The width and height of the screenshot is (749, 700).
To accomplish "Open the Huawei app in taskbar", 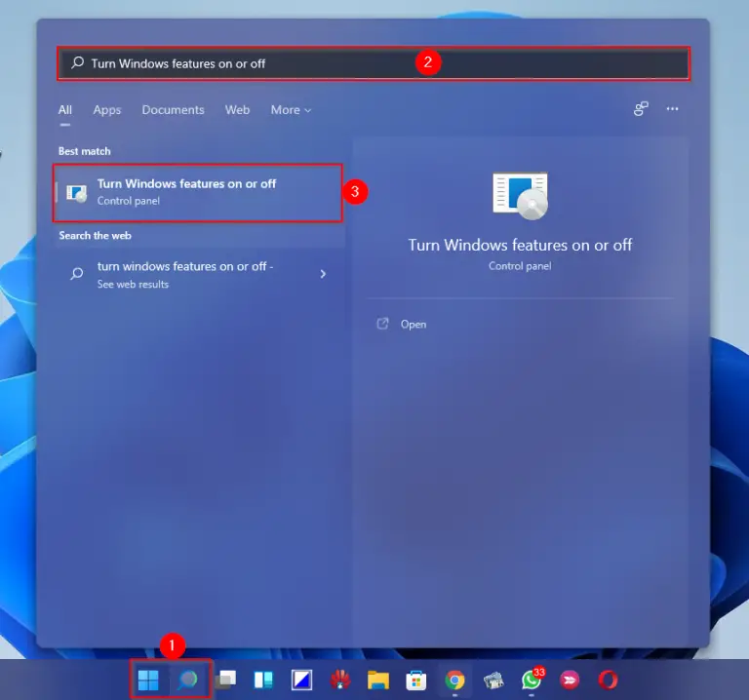I will coord(340,680).
